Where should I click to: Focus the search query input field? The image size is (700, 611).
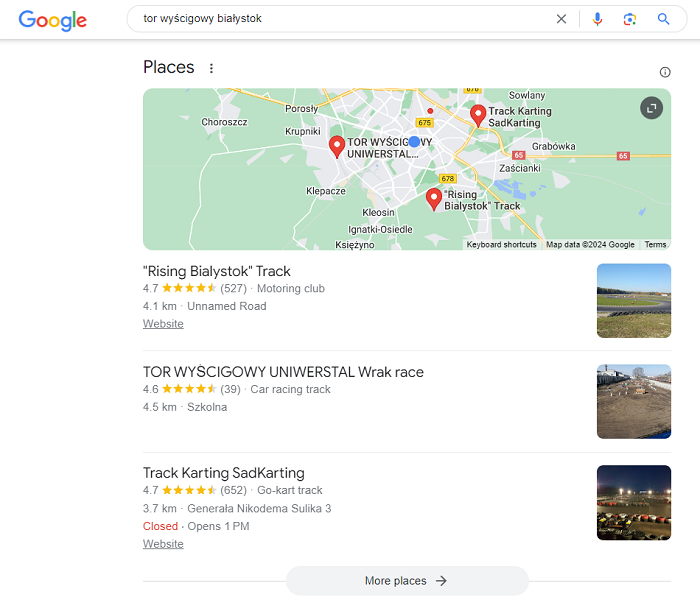click(344, 19)
